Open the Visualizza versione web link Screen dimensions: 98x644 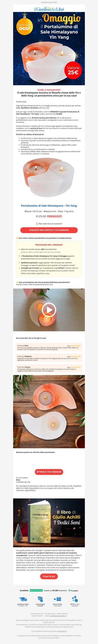point(49,2)
